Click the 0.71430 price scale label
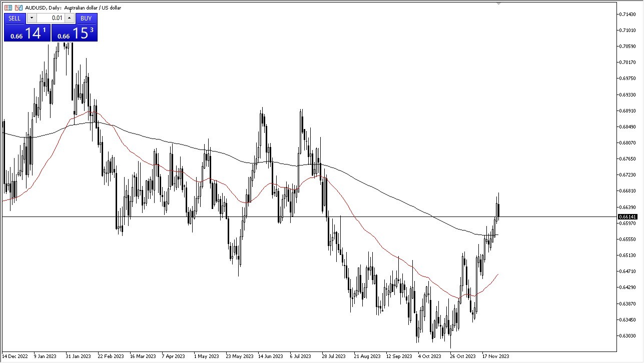 (x=628, y=14)
